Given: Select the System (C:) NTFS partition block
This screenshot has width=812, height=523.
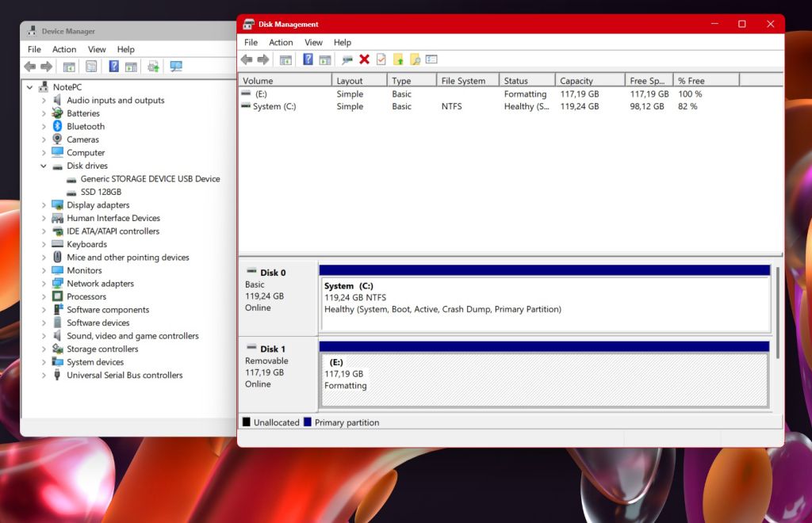Looking at the screenshot, I should pyautogui.click(x=546, y=303).
